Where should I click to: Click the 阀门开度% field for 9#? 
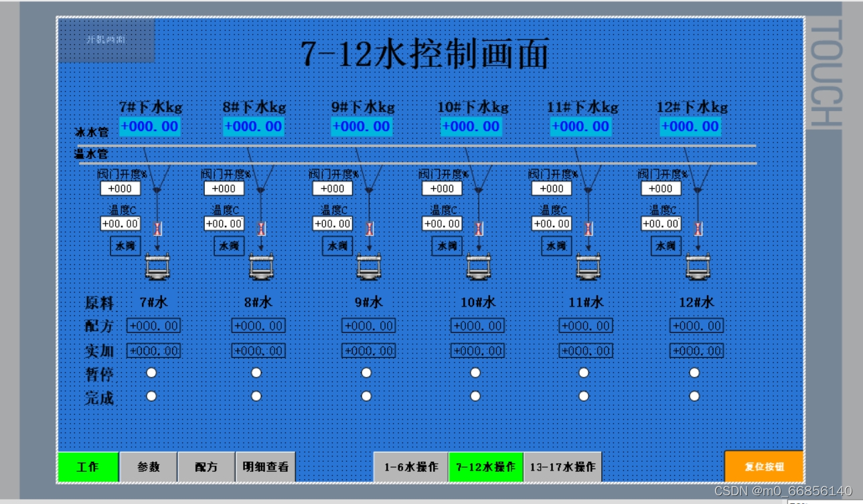pyautogui.click(x=333, y=189)
